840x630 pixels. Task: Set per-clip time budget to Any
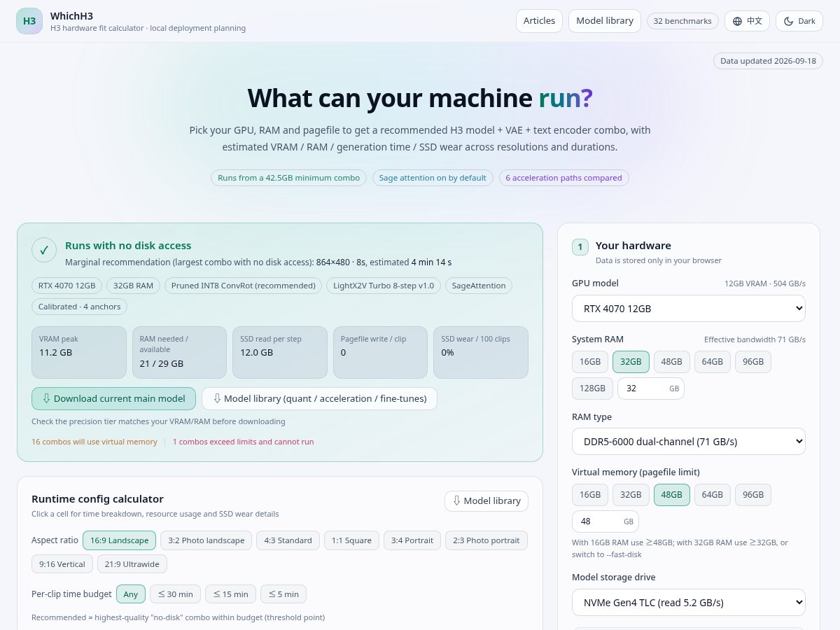[131, 594]
